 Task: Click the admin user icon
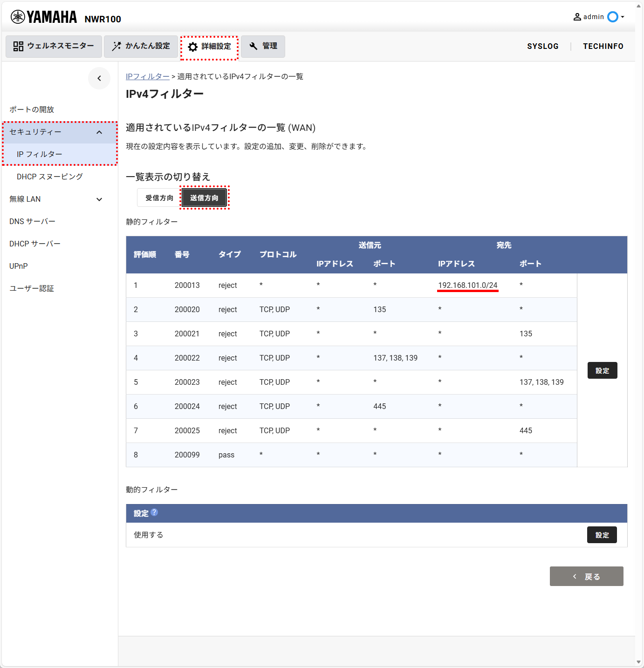click(x=577, y=17)
